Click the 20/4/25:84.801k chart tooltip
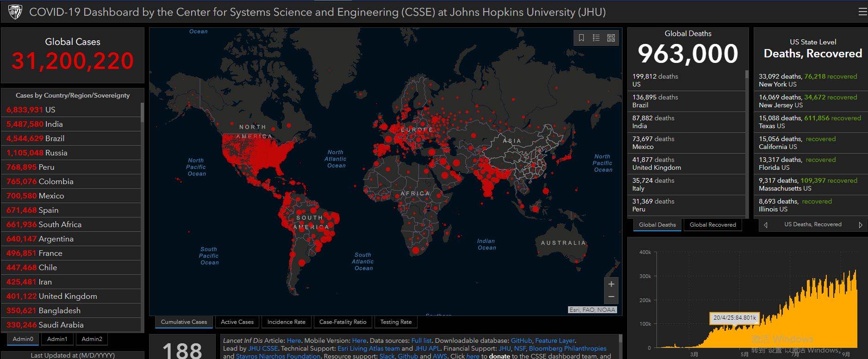The width and height of the screenshot is (868, 359). (735, 318)
